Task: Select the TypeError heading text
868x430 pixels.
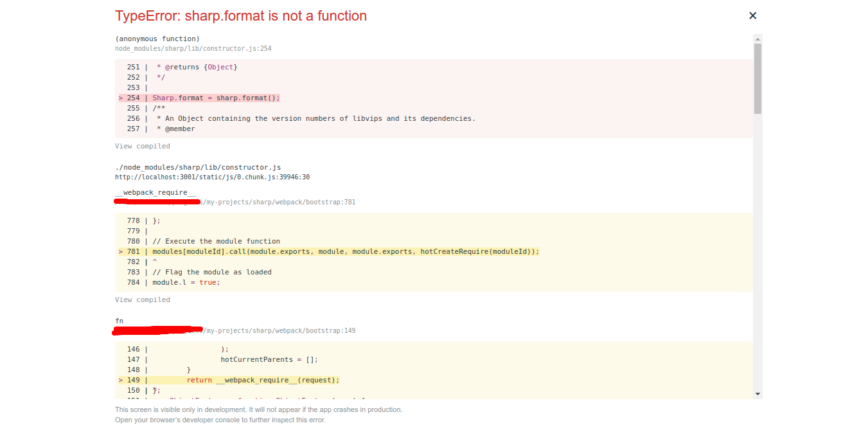Action: pyautogui.click(x=240, y=15)
